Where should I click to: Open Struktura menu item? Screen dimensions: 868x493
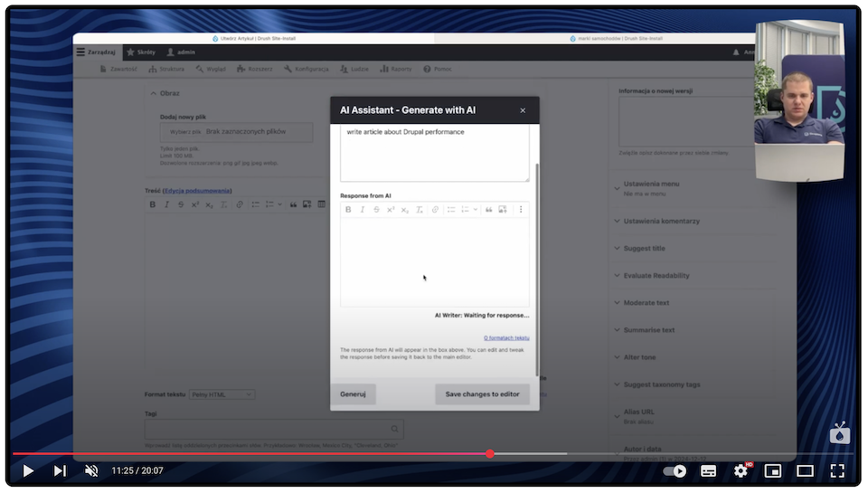click(x=166, y=70)
